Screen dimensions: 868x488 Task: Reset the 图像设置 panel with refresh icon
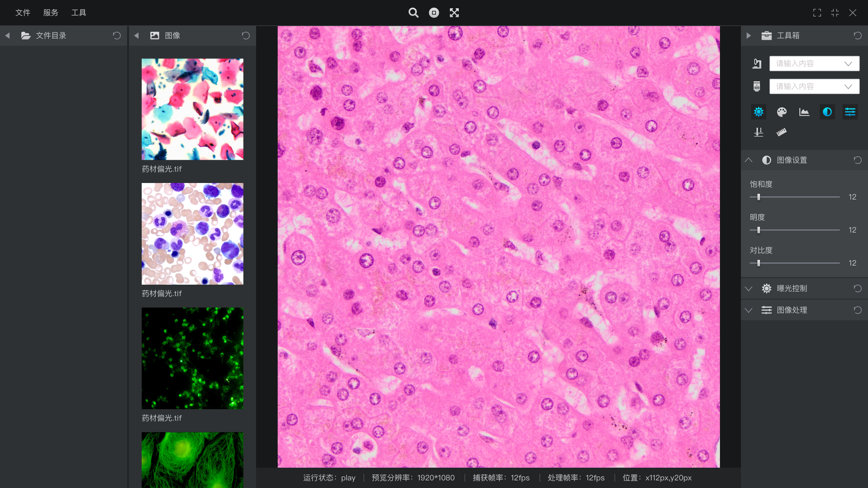[858, 160]
